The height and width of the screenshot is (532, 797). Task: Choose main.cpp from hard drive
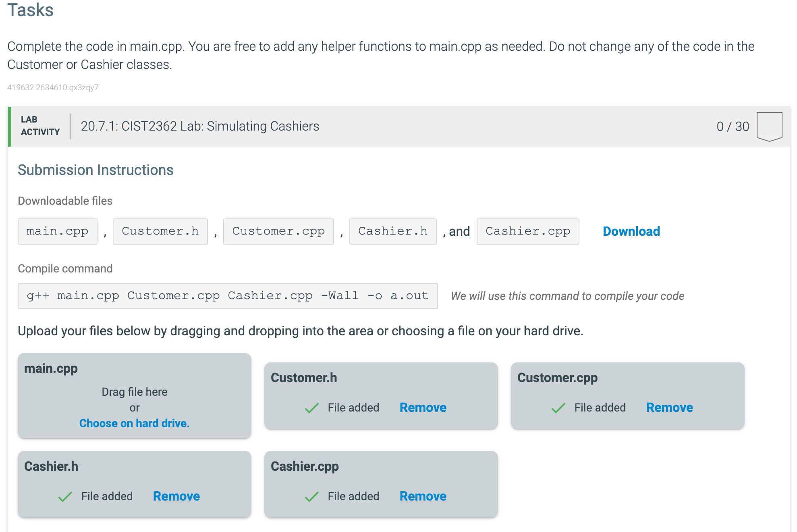point(134,423)
